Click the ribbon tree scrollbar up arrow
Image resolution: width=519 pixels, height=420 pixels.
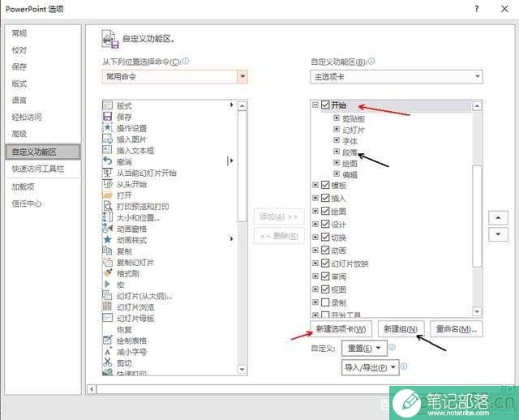(x=477, y=106)
